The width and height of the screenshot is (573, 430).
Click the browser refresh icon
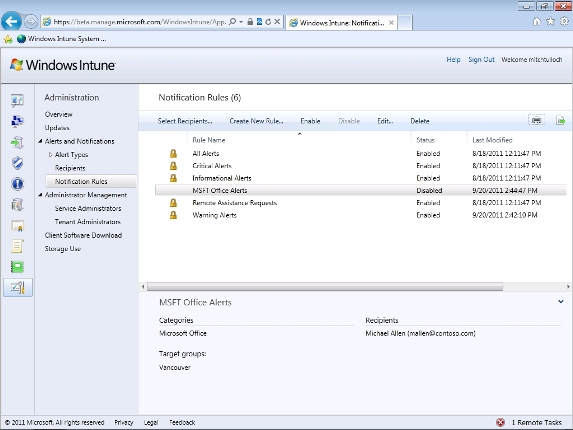[x=268, y=22]
